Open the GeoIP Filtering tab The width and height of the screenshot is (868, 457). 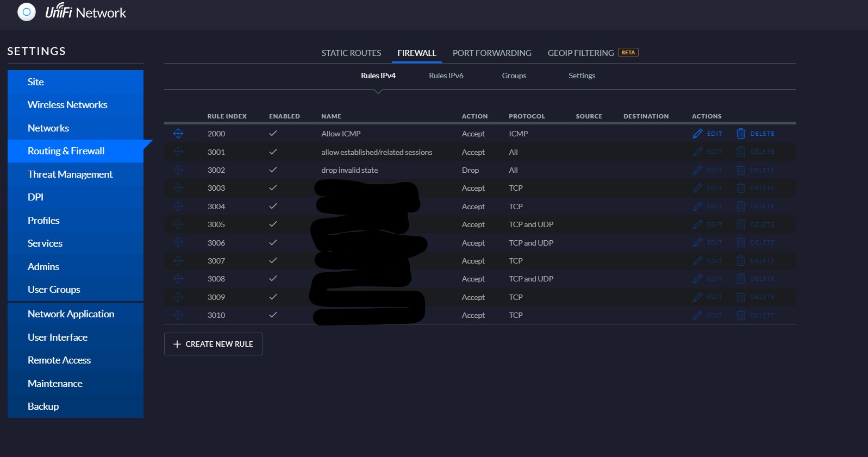pyautogui.click(x=580, y=53)
